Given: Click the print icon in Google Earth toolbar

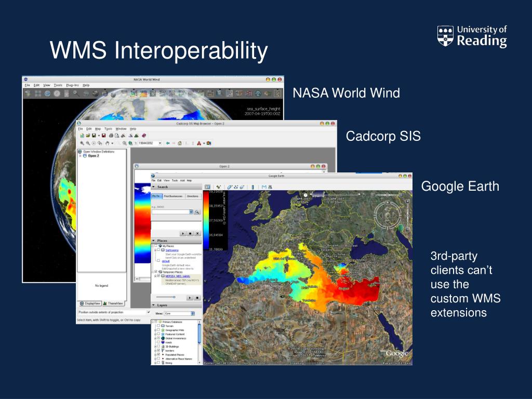Looking at the screenshot, I should click(270, 187).
